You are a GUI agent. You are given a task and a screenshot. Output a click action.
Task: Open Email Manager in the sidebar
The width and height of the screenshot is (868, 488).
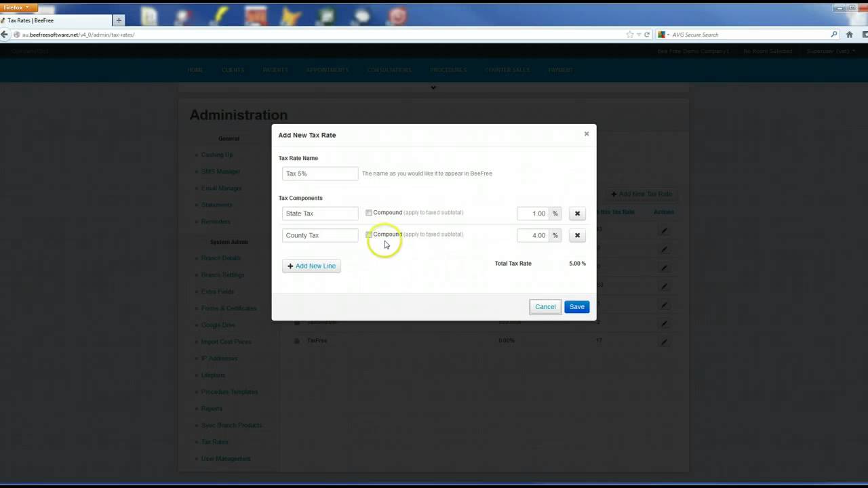222,188
